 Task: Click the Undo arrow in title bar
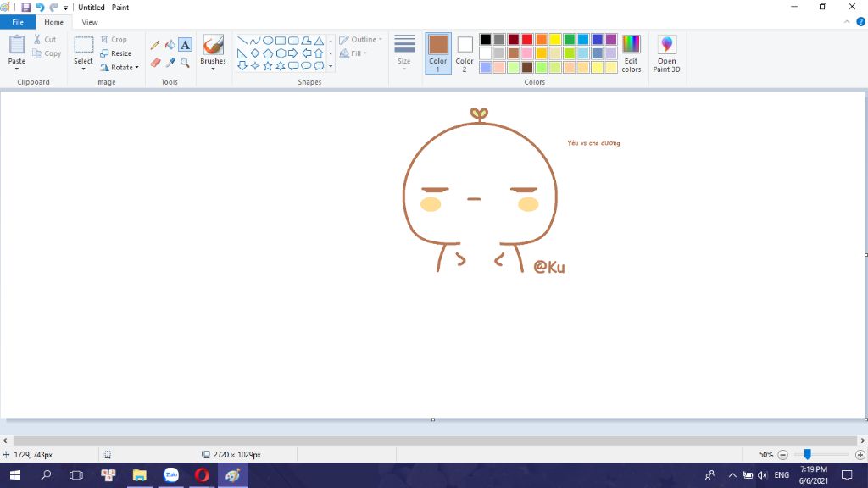tap(40, 8)
